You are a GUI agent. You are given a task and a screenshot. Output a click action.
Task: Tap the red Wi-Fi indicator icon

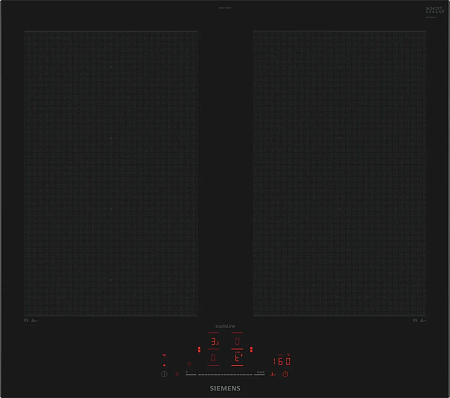[x=164, y=356]
